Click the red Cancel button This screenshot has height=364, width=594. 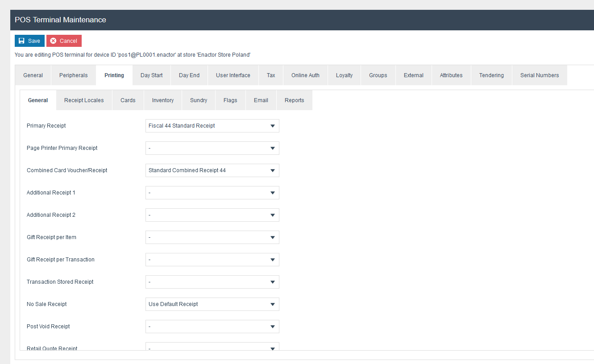pyautogui.click(x=64, y=41)
